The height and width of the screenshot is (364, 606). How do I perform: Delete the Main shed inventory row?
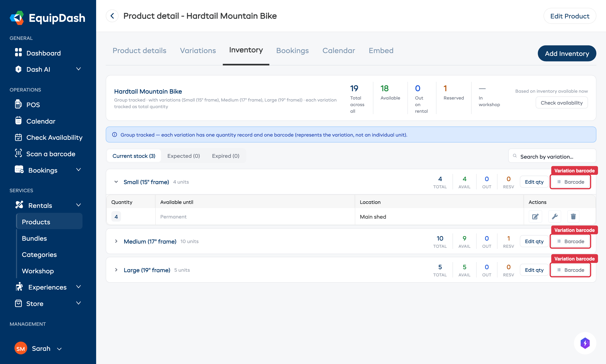[x=573, y=216]
